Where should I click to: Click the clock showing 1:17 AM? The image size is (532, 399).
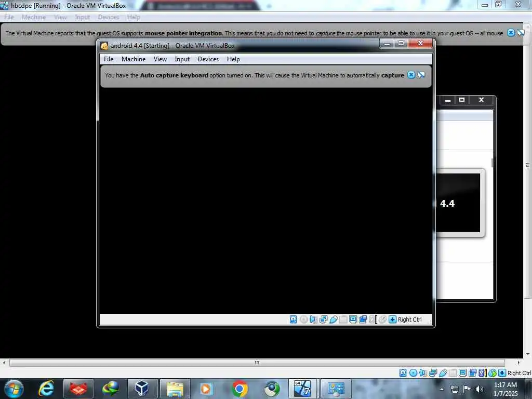[505, 385]
